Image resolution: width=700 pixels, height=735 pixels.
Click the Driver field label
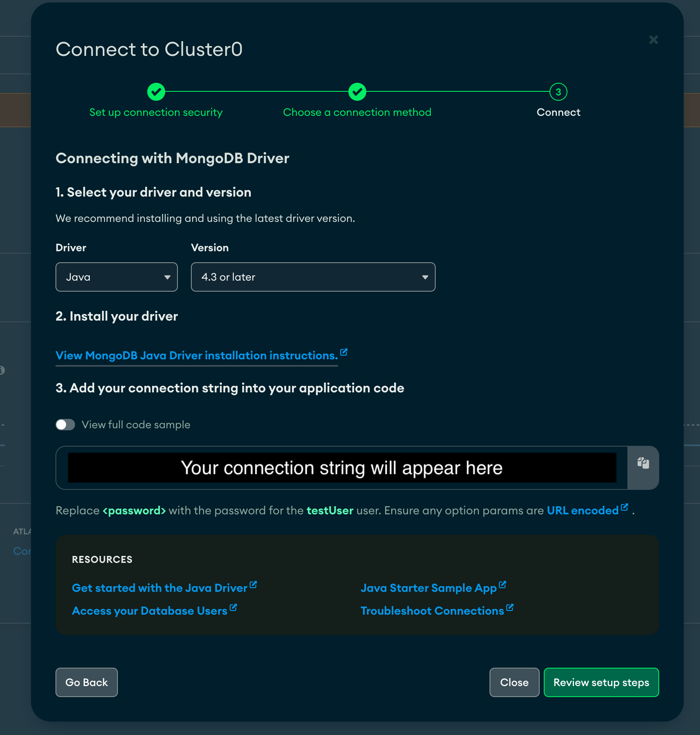(71, 248)
